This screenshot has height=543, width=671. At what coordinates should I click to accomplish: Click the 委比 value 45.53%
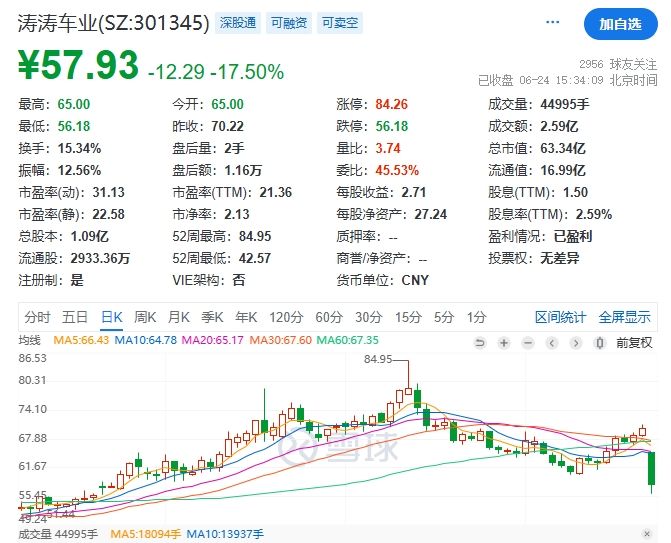point(397,170)
